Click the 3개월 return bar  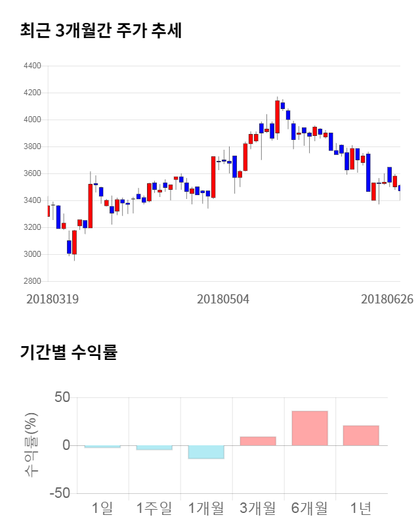coord(257,441)
